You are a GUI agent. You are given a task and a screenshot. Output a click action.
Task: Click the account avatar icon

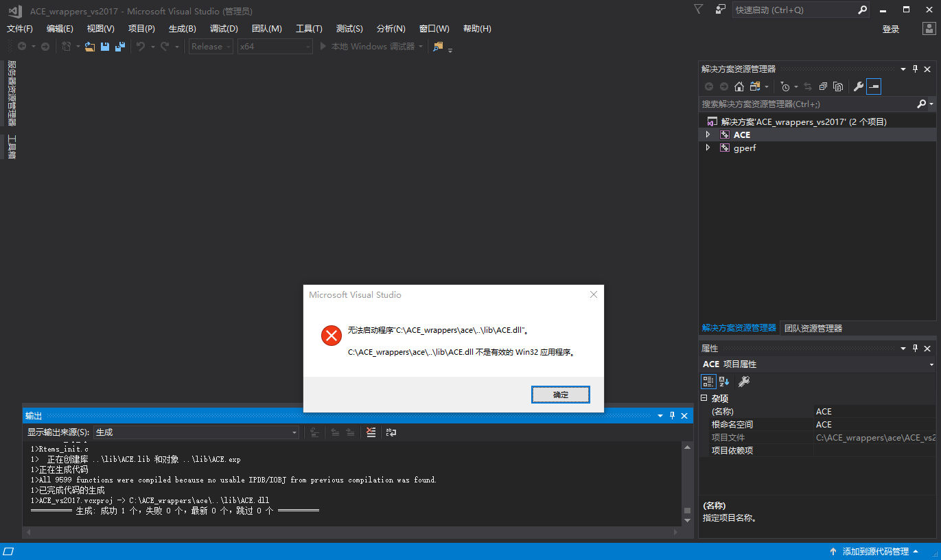tap(928, 29)
